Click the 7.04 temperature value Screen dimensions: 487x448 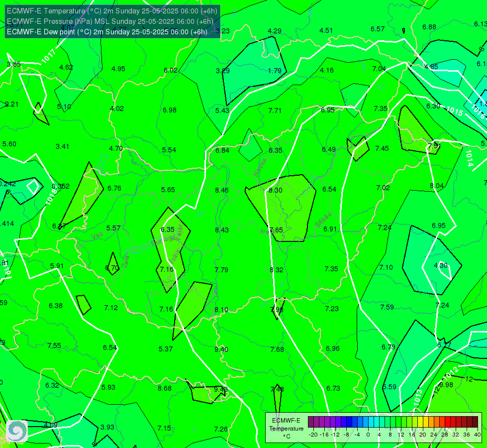coord(379,69)
